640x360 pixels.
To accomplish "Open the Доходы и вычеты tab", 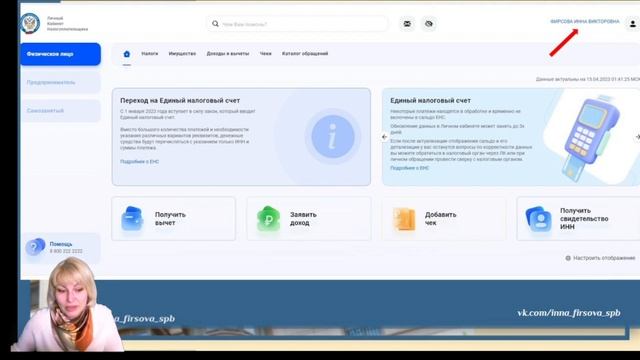I will coord(228,53).
